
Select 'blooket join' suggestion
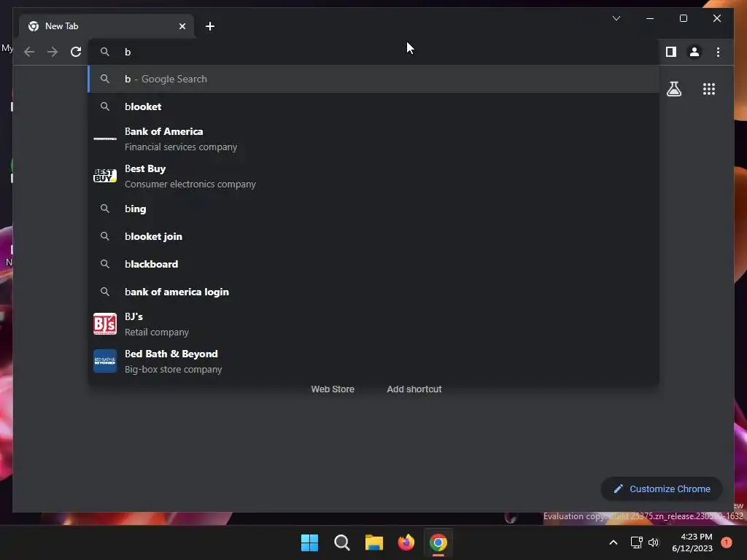pos(374,236)
